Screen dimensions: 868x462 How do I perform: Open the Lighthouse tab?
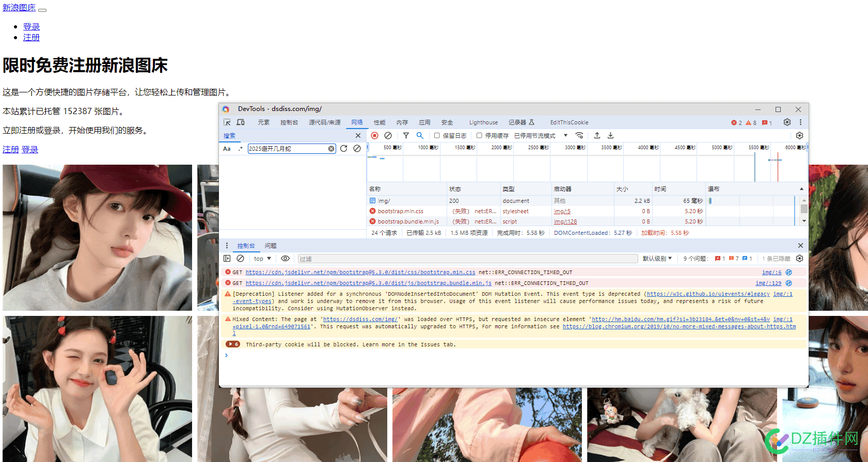pos(483,122)
